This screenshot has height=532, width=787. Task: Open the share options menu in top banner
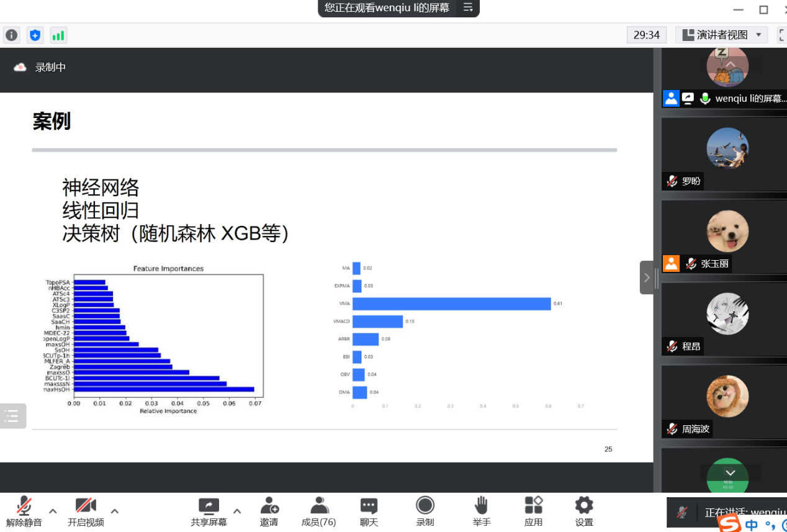click(x=468, y=8)
